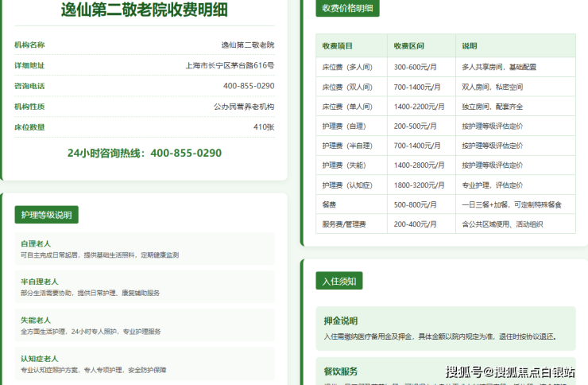Click the 押金说明 heading

[341, 321]
